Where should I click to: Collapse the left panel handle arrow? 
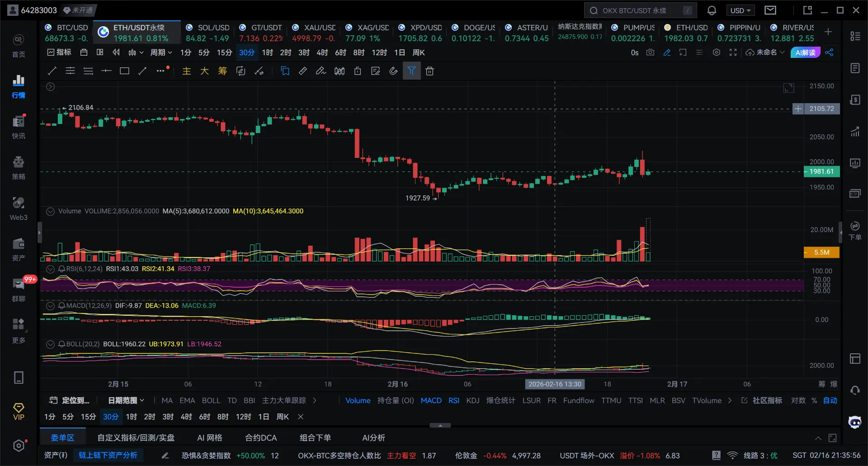pos(39,233)
